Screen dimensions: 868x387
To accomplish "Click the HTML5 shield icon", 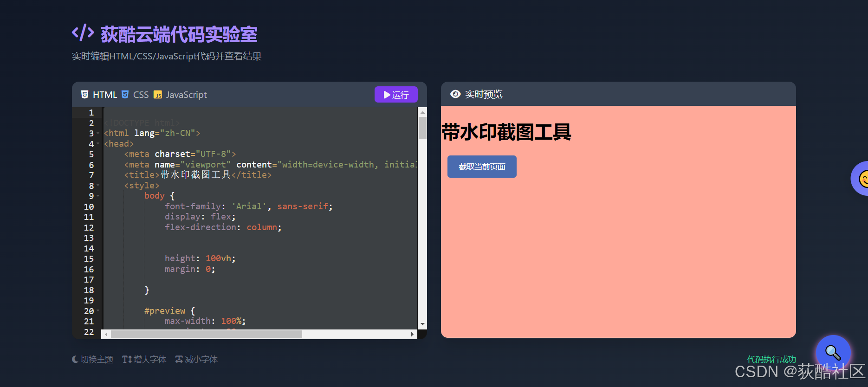I will point(84,95).
